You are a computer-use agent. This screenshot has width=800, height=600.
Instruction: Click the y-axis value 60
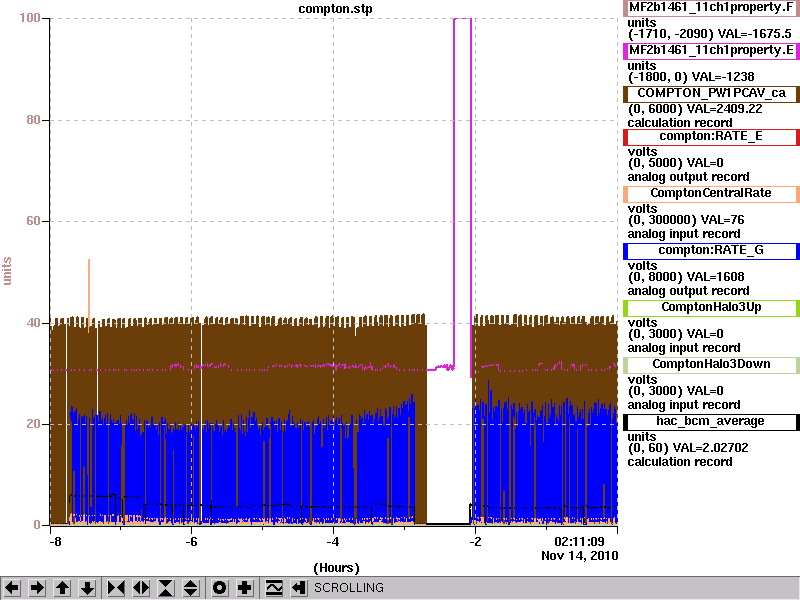[x=33, y=221]
